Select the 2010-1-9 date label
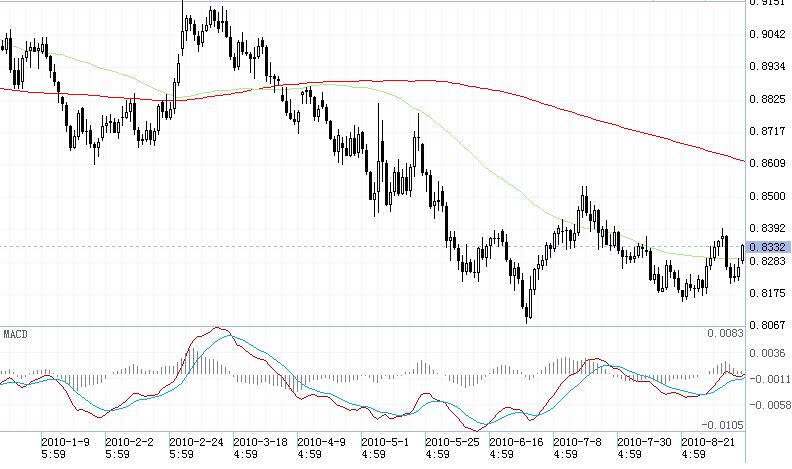The image size is (792, 469). pos(65,442)
